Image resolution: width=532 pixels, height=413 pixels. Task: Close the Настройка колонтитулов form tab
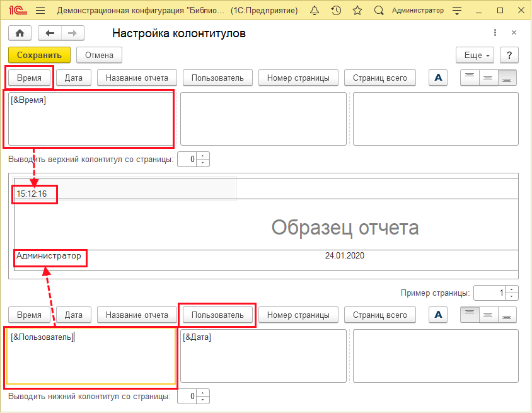514,33
